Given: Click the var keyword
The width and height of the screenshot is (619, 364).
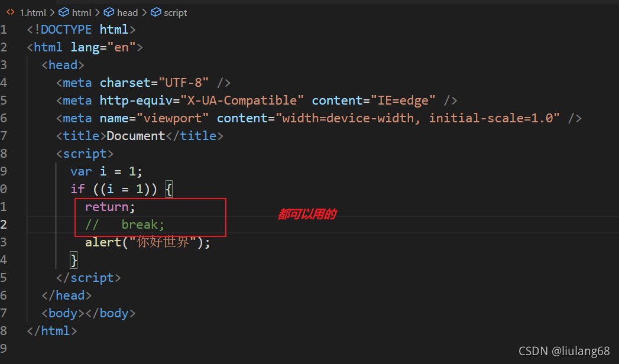Looking at the screenshot, I should [x=82, y=171].
